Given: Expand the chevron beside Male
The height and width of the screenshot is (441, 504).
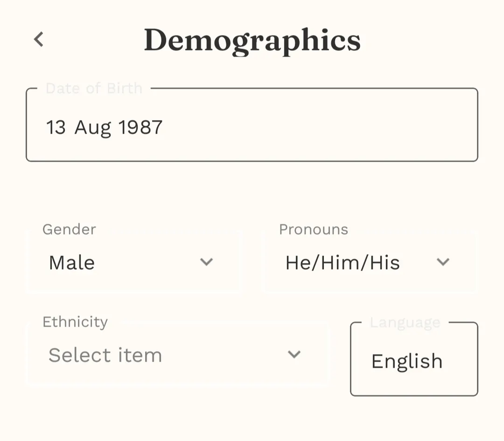Looking at the screenshot, I should [x=206, y=262].
